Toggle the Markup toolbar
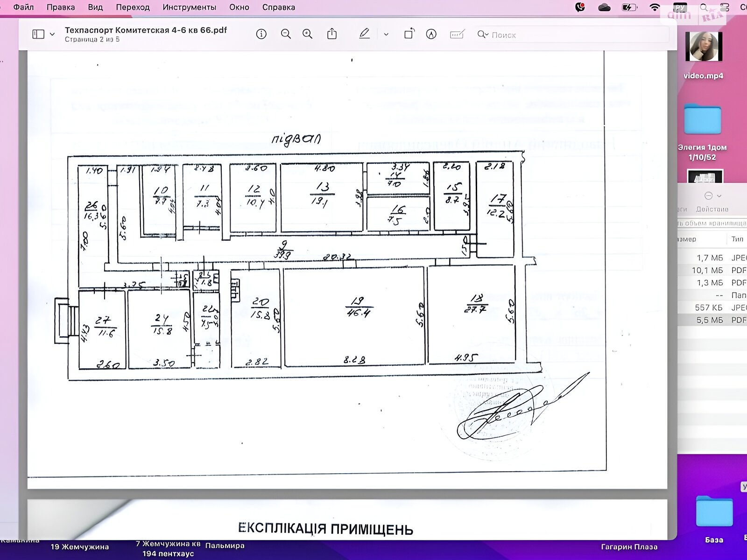This screenshot has height=560, width=747. [431, 34]
